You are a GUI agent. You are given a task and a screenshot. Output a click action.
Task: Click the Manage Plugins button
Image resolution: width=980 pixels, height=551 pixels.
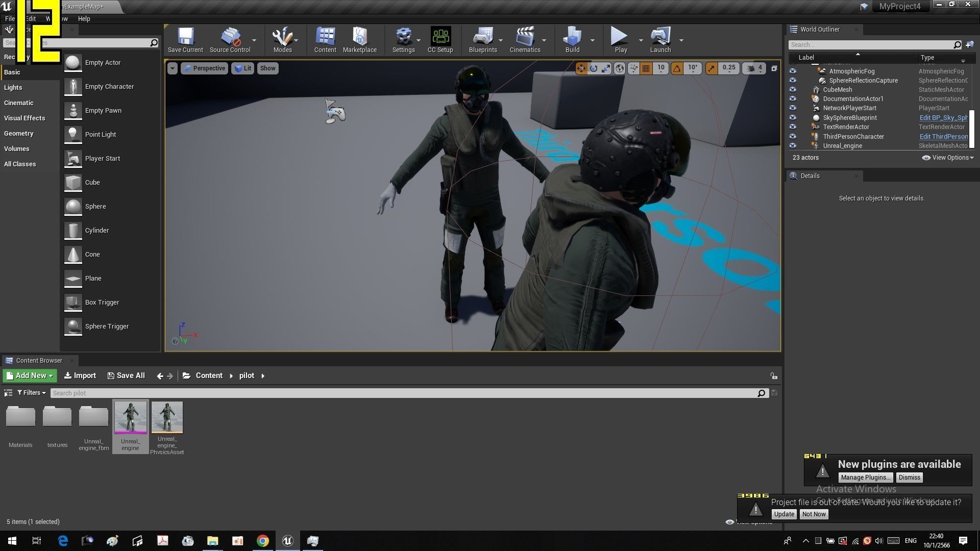[866, 478]
